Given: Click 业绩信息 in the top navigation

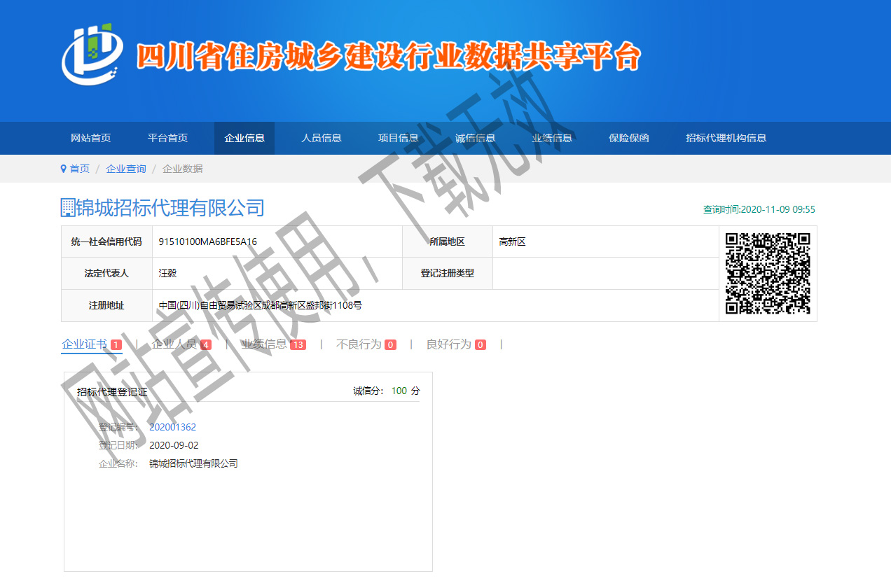Looking at the screenshot, I should (x=552, y=138).
